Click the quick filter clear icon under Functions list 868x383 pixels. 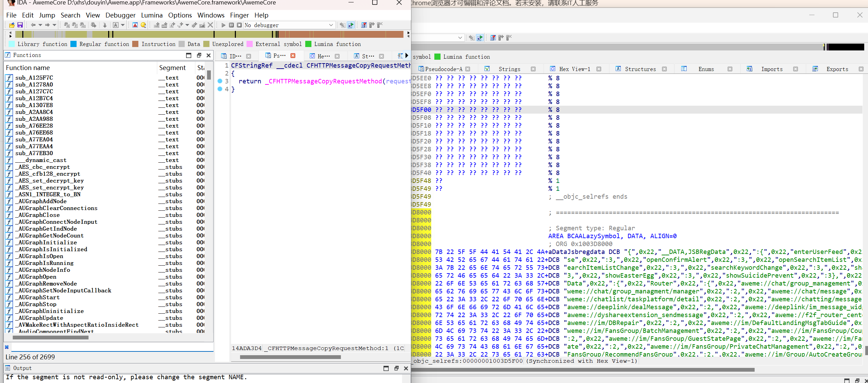pos(7,347)
